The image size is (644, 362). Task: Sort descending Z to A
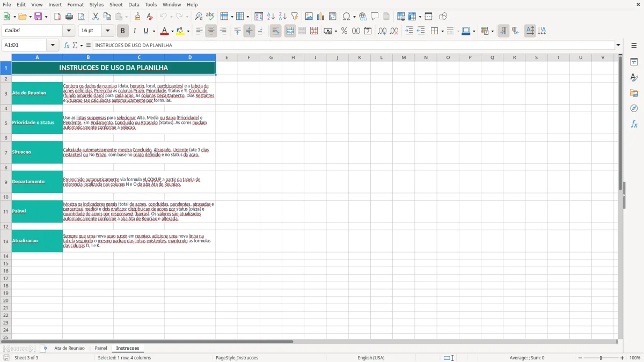pos(283,17)
